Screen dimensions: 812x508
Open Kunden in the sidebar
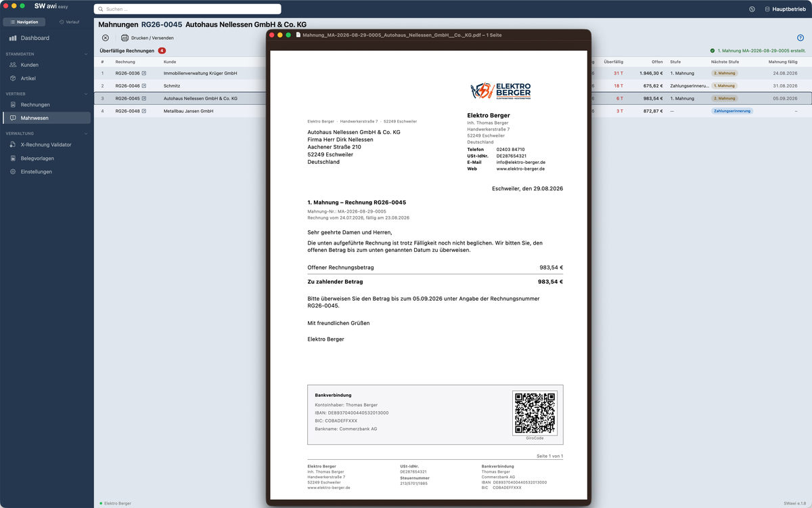pos(47,65)
